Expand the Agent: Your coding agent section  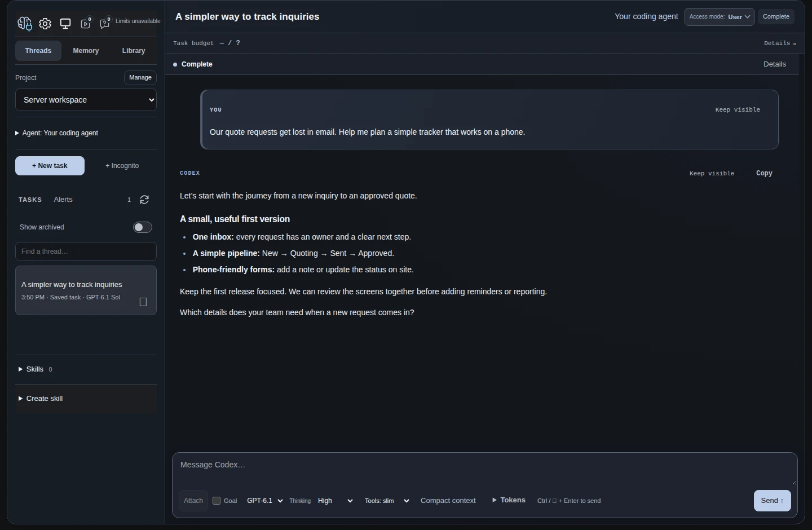(x=56, y=133)
